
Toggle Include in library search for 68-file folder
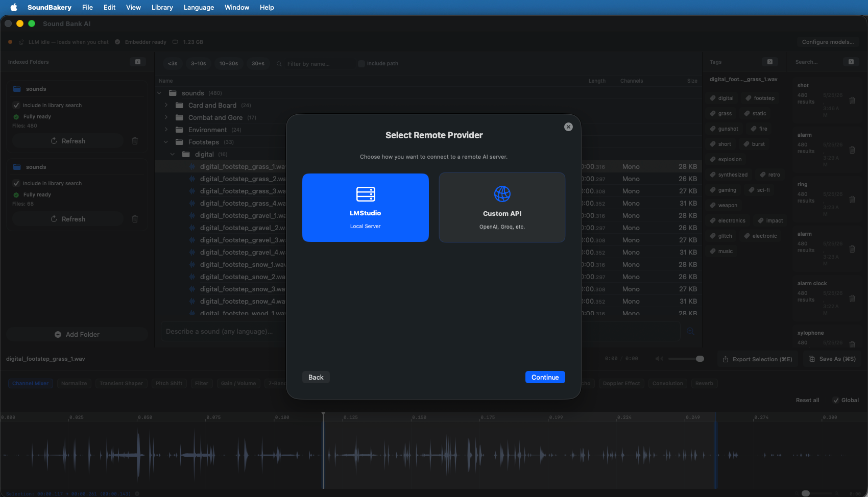[x=16, y=183]
